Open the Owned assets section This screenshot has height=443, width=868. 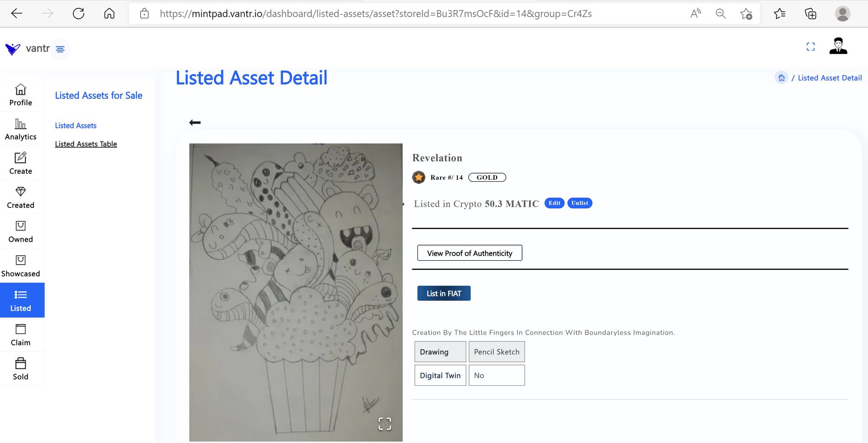[x=21, y=232]
